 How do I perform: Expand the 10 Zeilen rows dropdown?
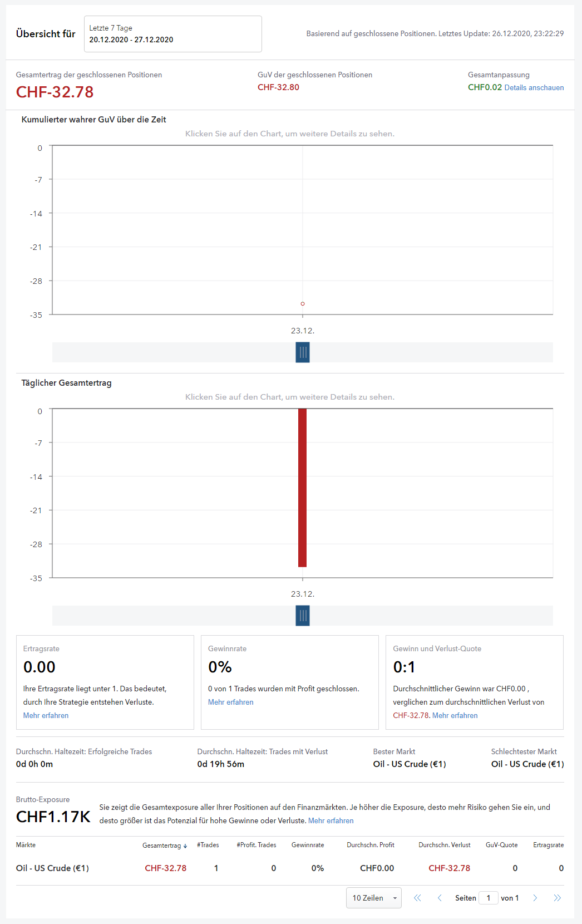373,898
